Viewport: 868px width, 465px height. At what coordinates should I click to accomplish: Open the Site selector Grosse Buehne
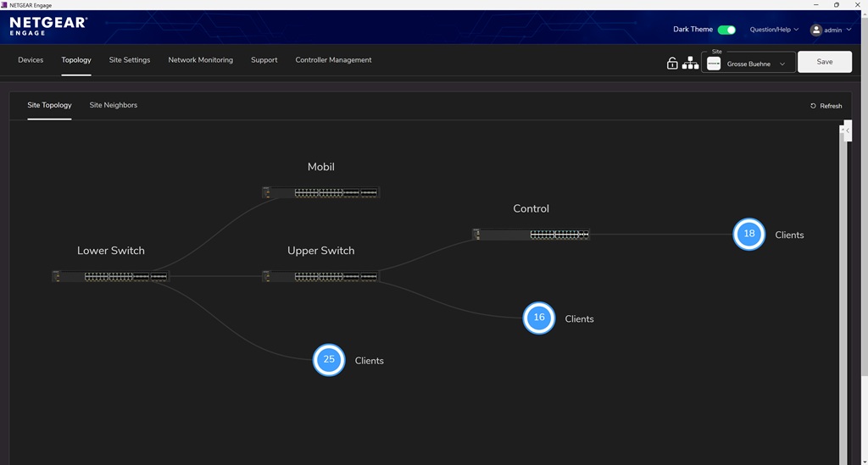pos(748,64)
